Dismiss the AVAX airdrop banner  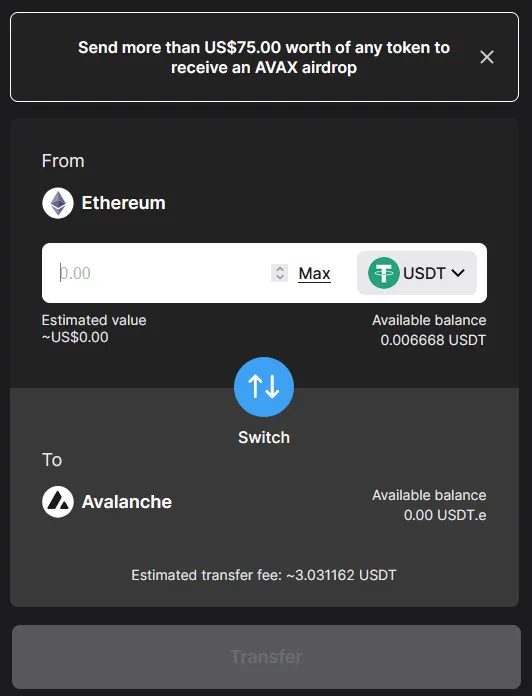click(x=487, y=57)
